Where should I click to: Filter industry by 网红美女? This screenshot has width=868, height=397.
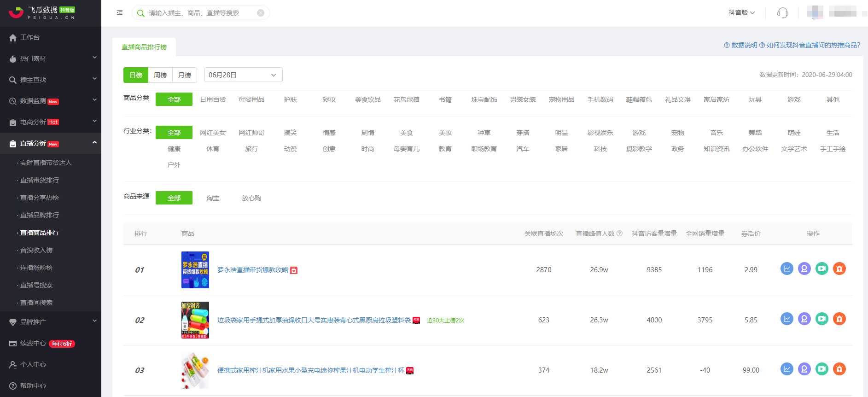[x=213, y=133]
